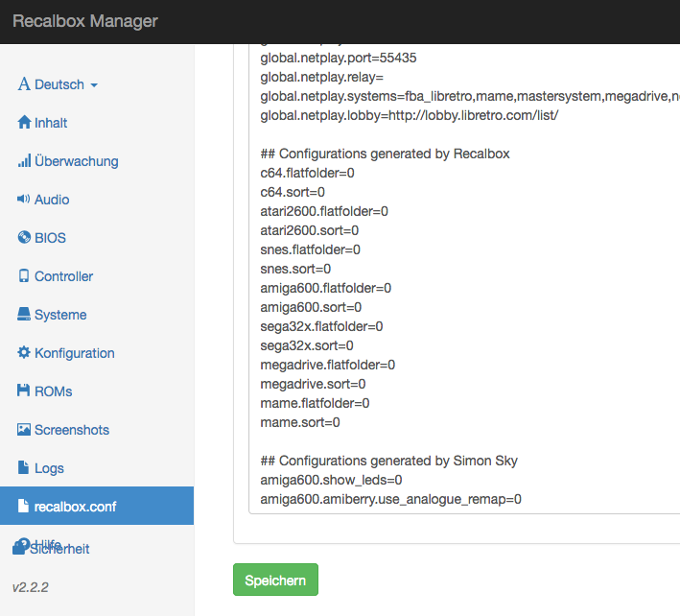
Task: Click the line snes.flatfolder=0
Action: [311, 249]
